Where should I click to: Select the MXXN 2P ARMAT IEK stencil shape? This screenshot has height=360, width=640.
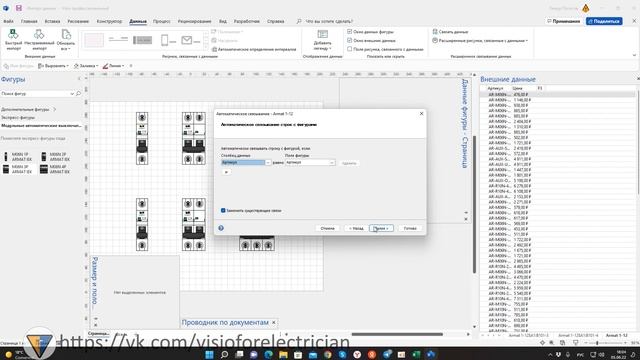(56, 157)
